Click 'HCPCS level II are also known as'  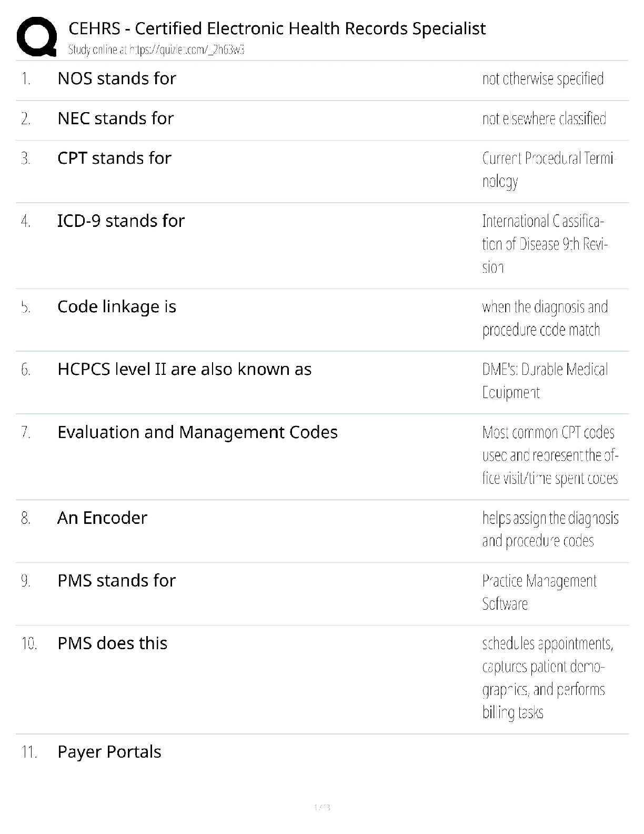pos(184,370)
